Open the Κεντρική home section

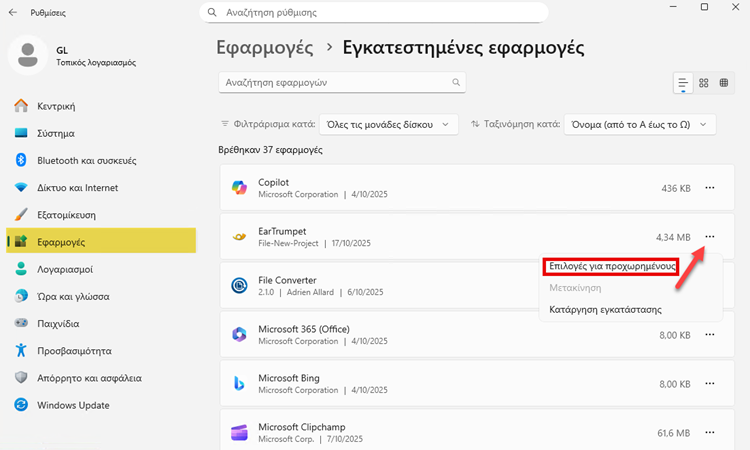tap(101, 106)
